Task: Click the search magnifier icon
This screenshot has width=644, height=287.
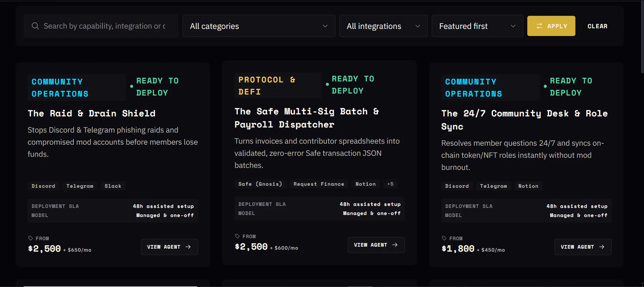Action: [35, 26]
